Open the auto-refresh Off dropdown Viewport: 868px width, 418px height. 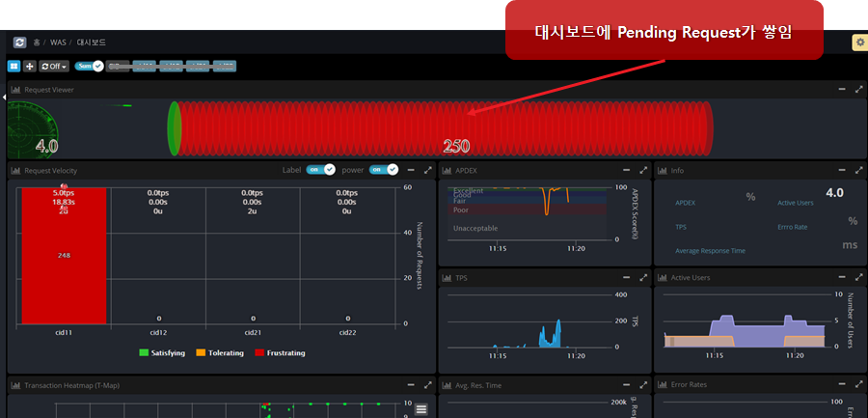(53, 67)
